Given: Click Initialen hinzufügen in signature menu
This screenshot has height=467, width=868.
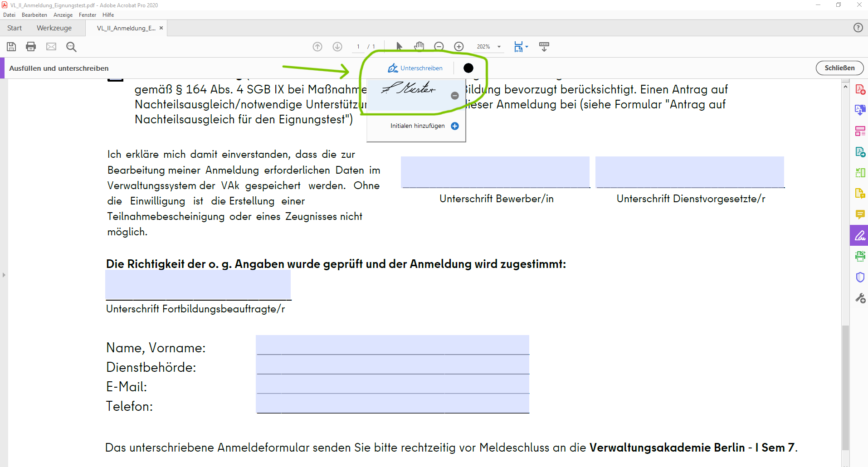Looking at the screenshot, I should [x=418, y=126].
